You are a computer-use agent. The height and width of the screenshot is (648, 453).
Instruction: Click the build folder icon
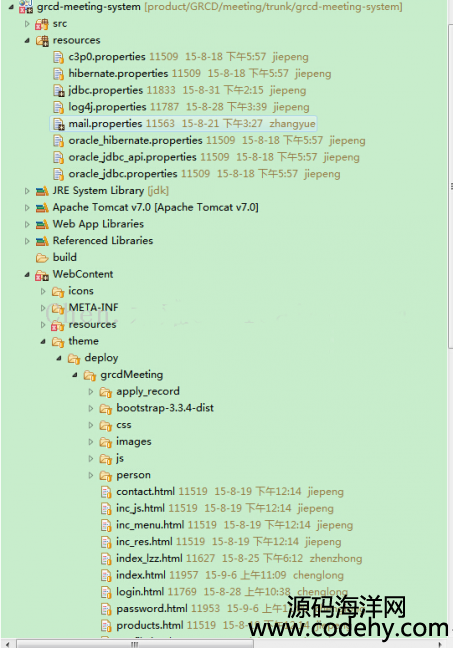[42, 258]
